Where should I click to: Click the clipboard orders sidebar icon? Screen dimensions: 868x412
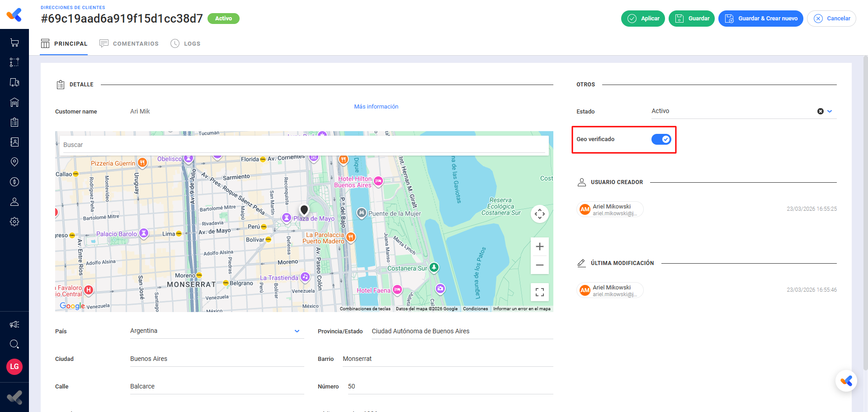pyautogui.click(x=14, y=122)
